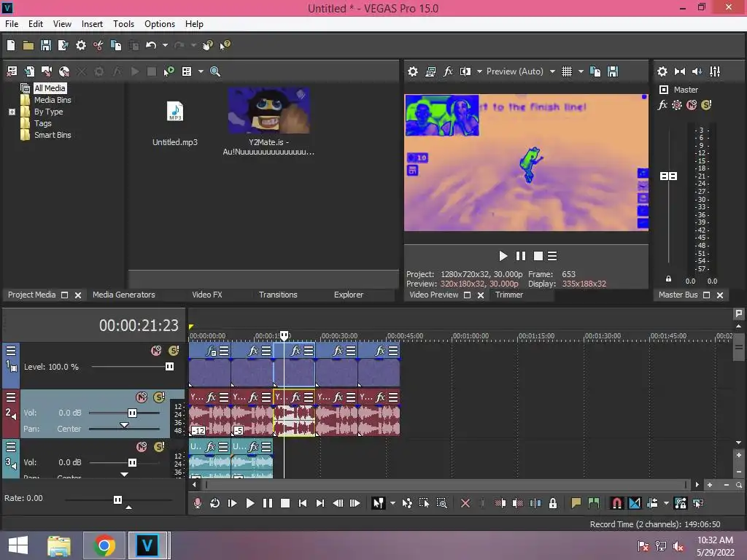Open Video Preview settings gear icon
747x560 pixels.
click(413, 71)
